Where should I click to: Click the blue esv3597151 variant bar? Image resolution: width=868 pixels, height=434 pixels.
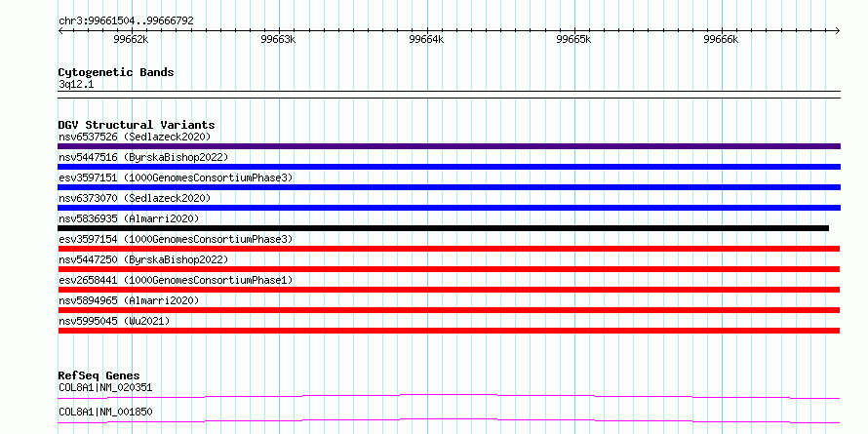449,187
